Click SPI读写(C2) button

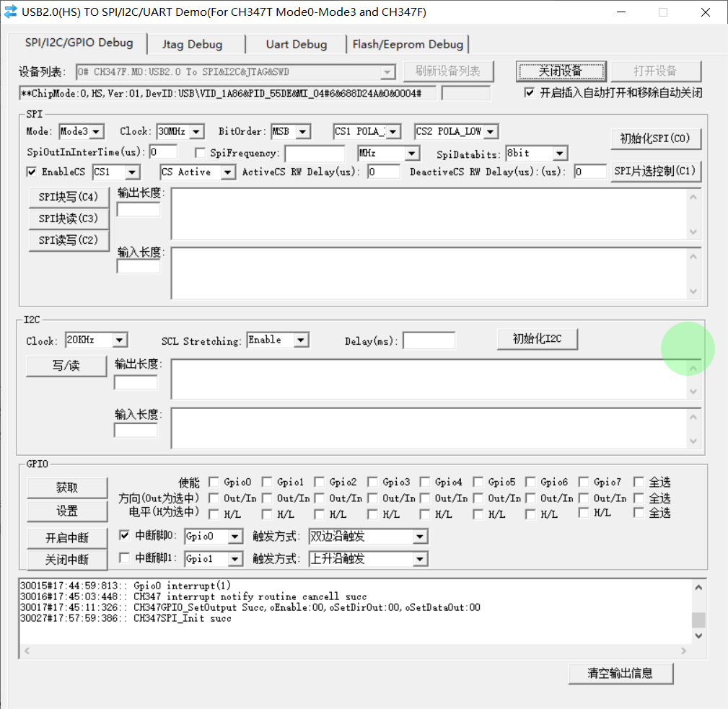(x=69, y=240)
